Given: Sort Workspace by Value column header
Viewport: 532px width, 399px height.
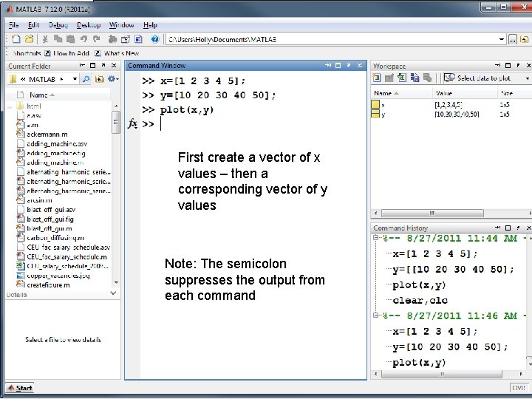Looking at the screenshot, I should (x=465, y=93).
